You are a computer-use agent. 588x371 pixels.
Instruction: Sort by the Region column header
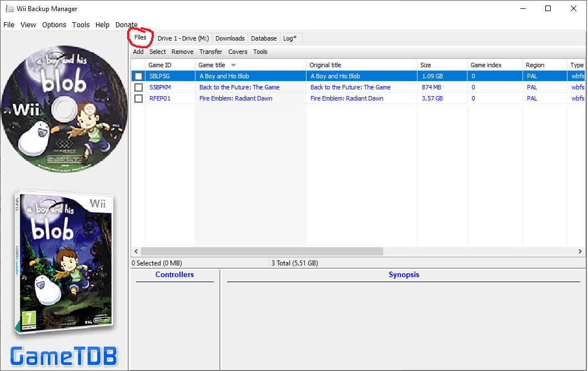(x=545, y=65)
